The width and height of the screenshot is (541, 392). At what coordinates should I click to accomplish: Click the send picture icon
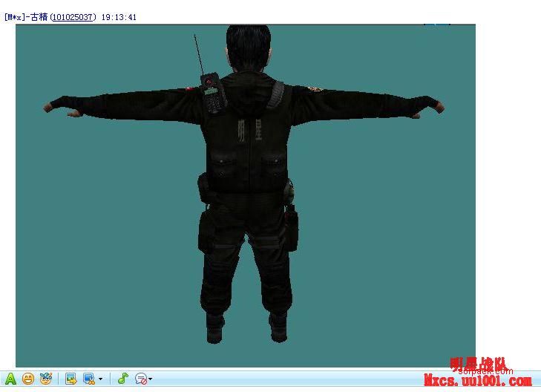(x=71, y=379)
